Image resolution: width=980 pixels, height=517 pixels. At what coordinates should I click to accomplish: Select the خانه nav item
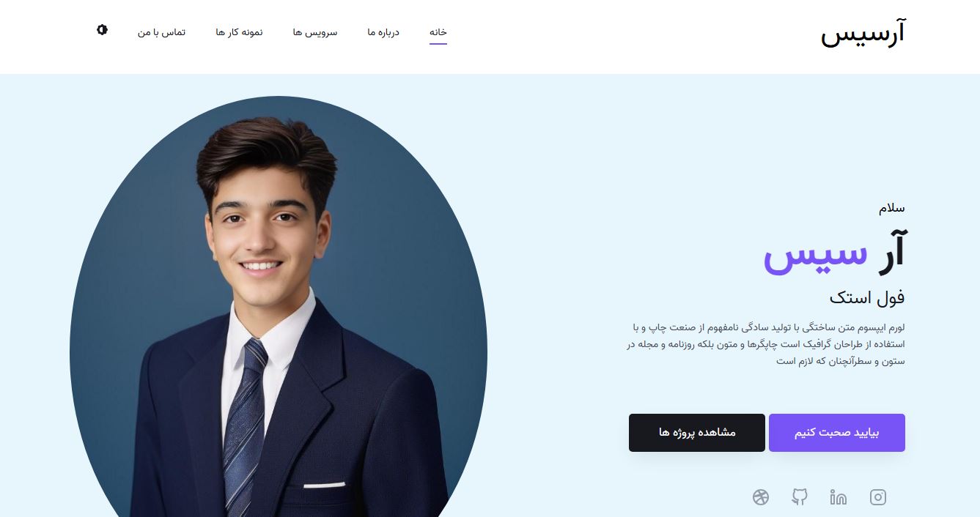point(438,32)
